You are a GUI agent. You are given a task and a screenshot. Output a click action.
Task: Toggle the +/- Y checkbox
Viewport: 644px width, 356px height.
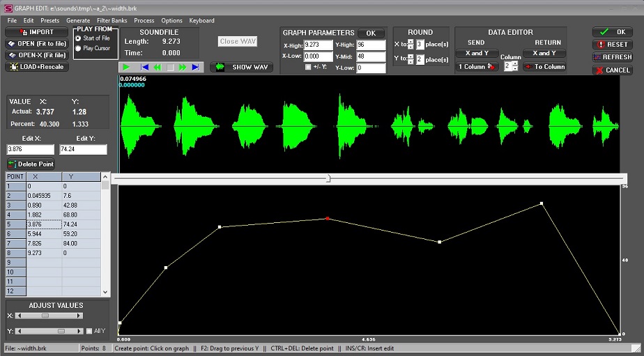(x=308, y=67)
